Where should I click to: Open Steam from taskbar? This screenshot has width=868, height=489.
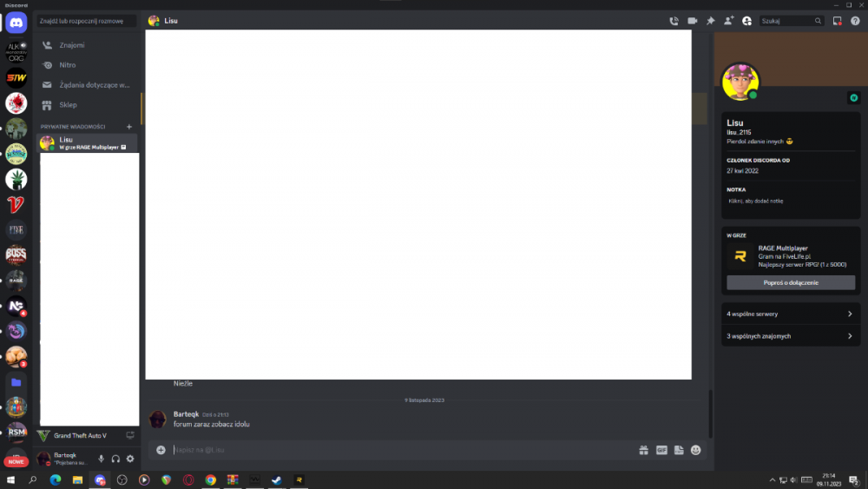276,479
